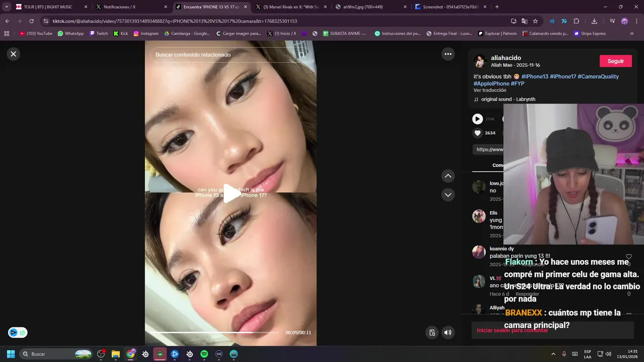Screen dimensions: 644x362
Task: Open the YouTube bookmark
Action: click(36, 34)
